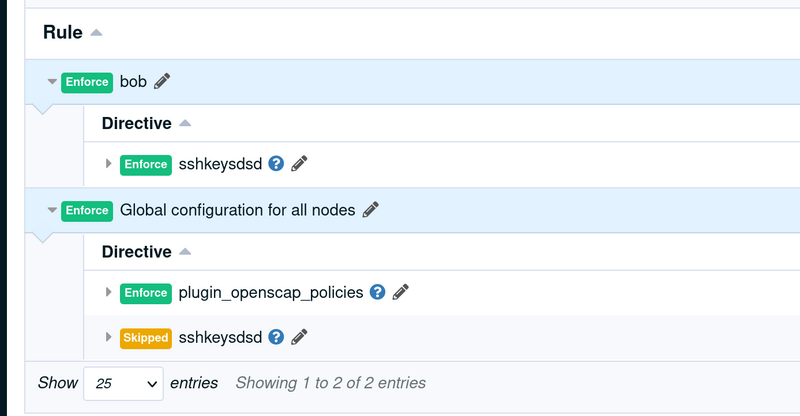This screenshot has height=416, width=800.
Task: Open help for sshkeysdsd under bob rule
Action: pyautogui.click(x=276, y=163)
